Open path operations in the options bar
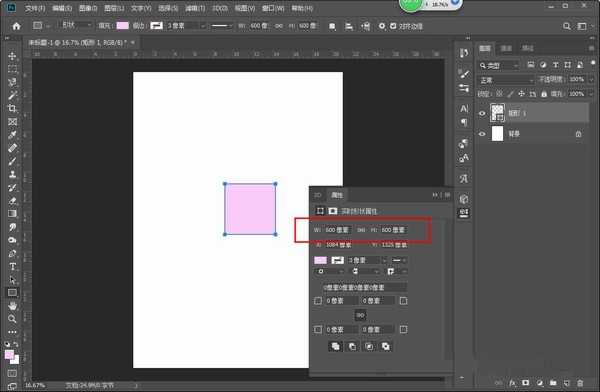Screen dimensions: 600x392 pyautogui.click(x=332, y=26)
